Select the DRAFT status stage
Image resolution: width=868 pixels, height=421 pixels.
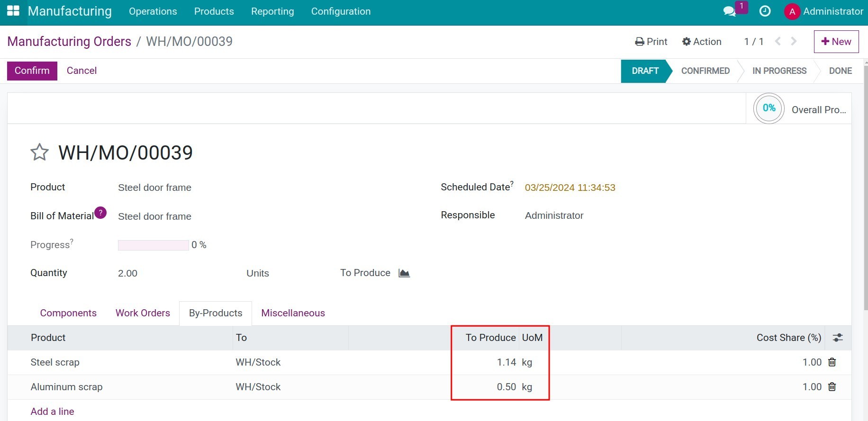coord(645,71)
